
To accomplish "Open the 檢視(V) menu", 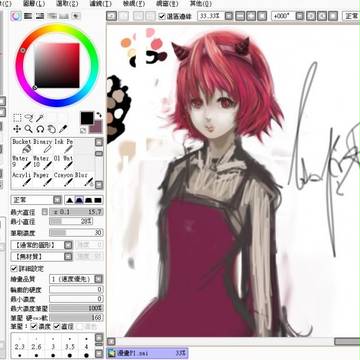I will pos(134,4).
